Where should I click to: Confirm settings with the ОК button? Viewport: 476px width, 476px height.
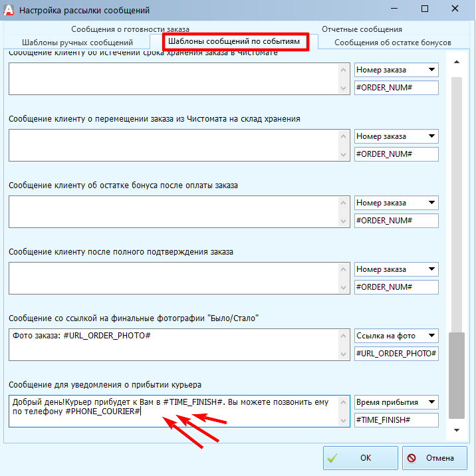point(360,458)
